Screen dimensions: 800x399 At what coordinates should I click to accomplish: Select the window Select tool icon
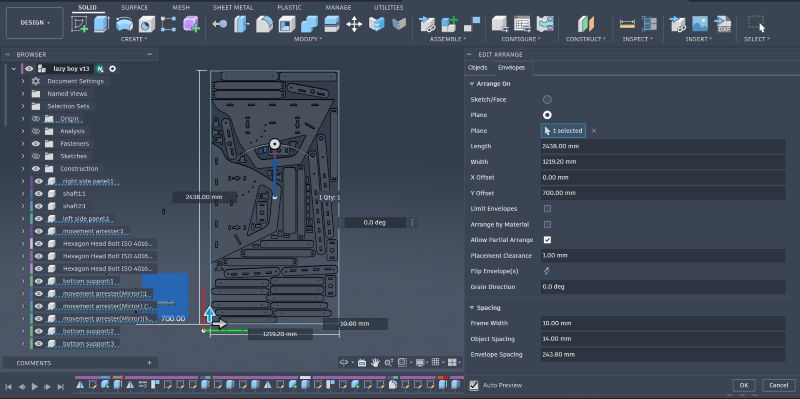tap(756, 23)
